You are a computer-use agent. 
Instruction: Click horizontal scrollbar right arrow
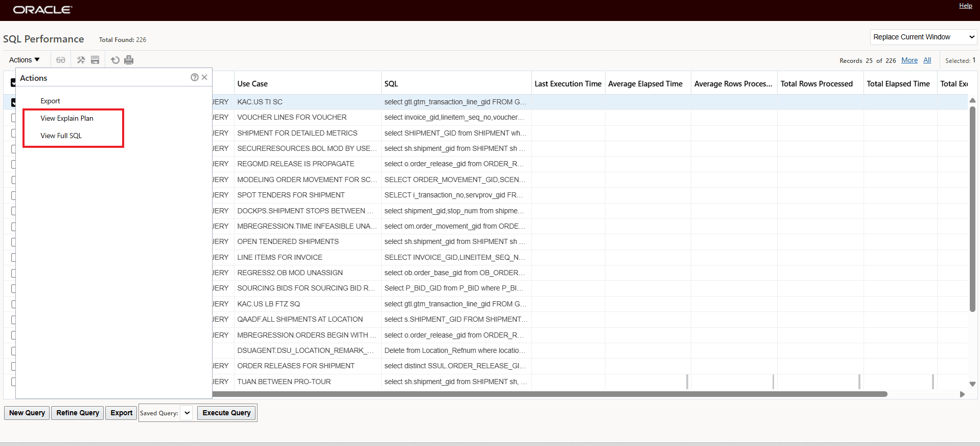click(962, 394)
